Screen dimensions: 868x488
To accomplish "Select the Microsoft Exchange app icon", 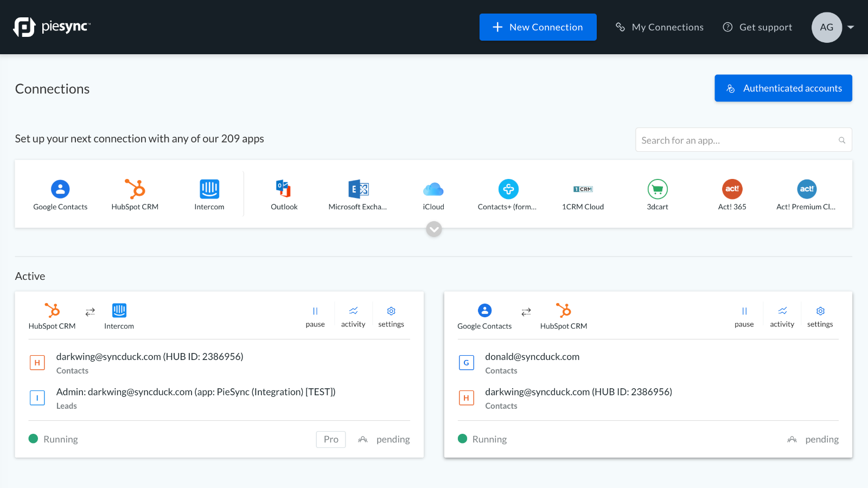I will 358,190.
